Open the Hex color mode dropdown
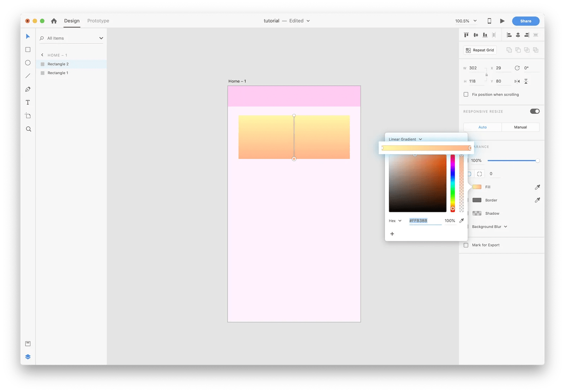The height and width of the screenshot is (392, 565). tap(395, 221)
